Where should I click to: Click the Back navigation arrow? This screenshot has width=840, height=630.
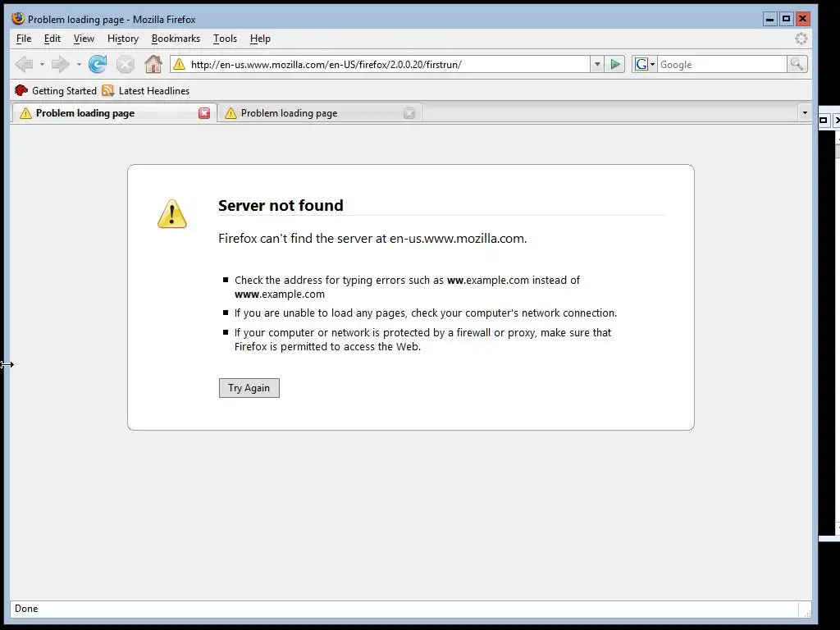[24, 64]
